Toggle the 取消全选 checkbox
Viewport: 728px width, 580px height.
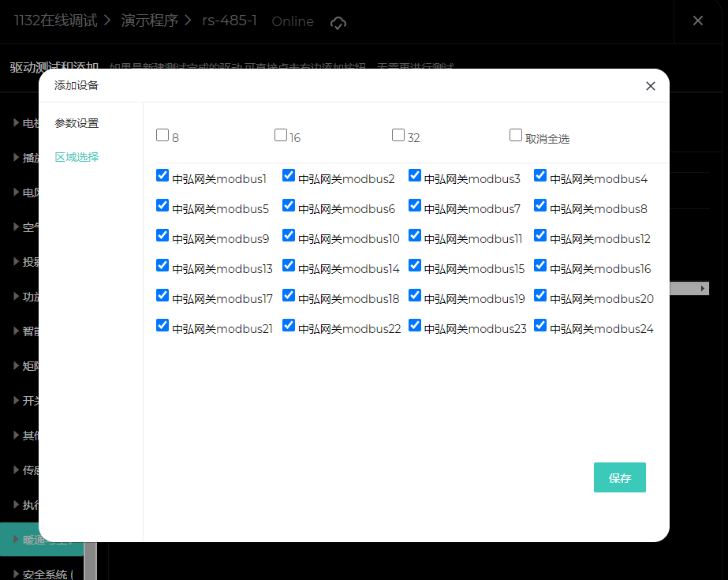(515, 135)
